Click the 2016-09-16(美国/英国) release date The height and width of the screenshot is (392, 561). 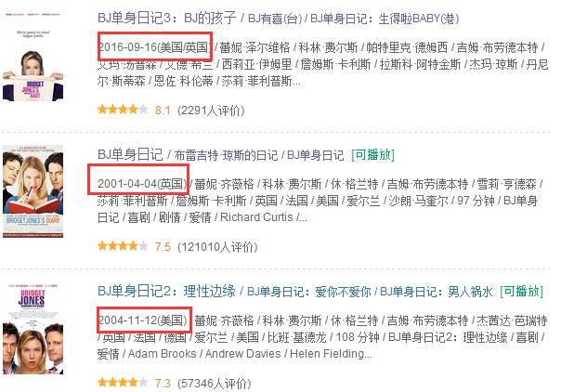pyautogui.click(x=154, y=46)
